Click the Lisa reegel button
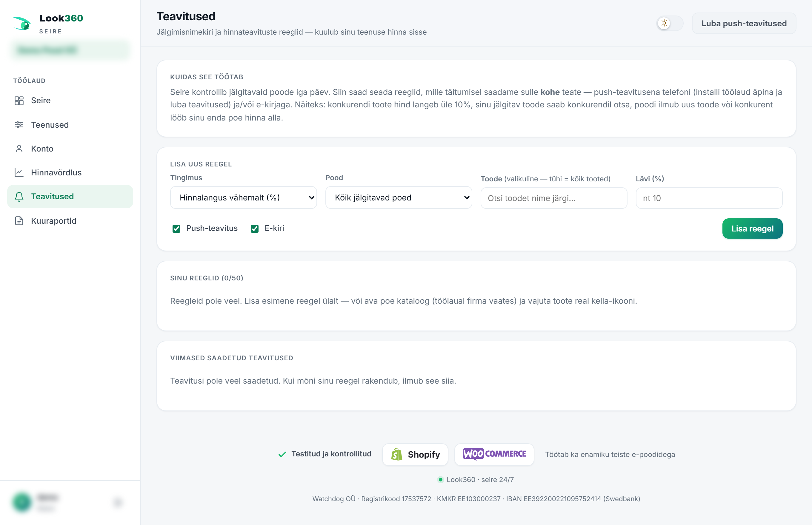 (752, 228)
